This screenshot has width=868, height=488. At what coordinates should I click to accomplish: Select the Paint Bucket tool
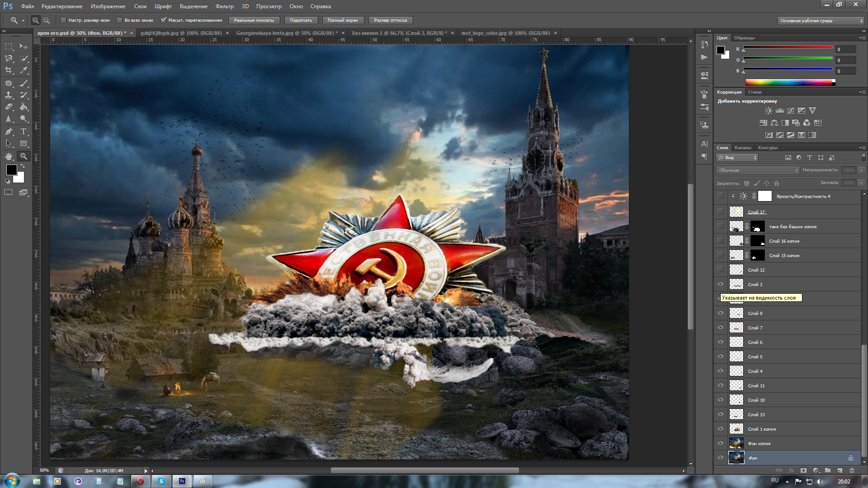point(24,107)
